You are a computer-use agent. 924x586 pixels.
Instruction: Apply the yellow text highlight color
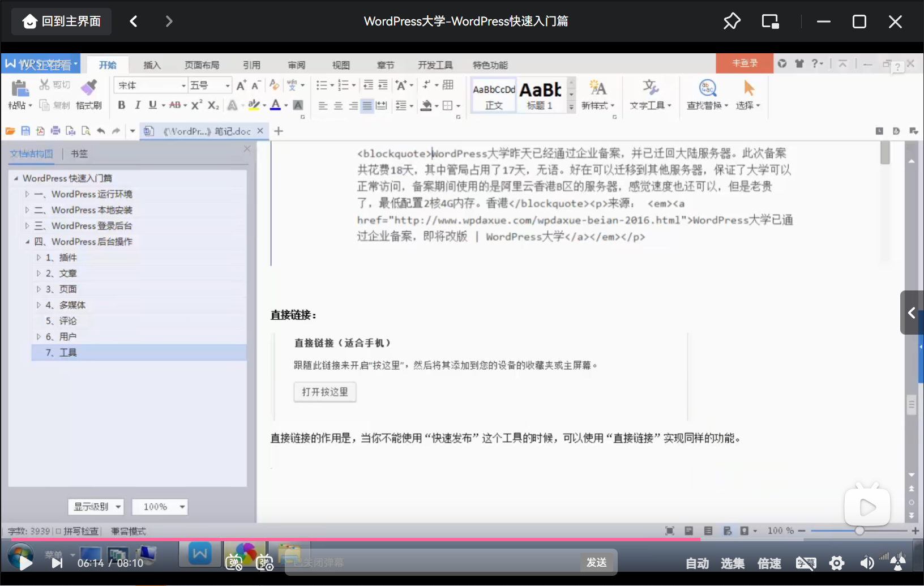point(254,105)
